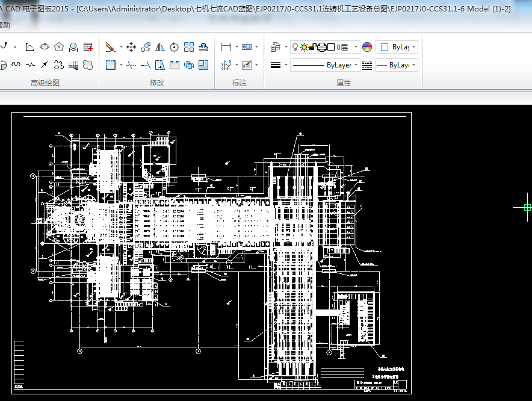Click the rotate tool icon
The height and width of the screenshot is (401, 532).
(175, 47)
